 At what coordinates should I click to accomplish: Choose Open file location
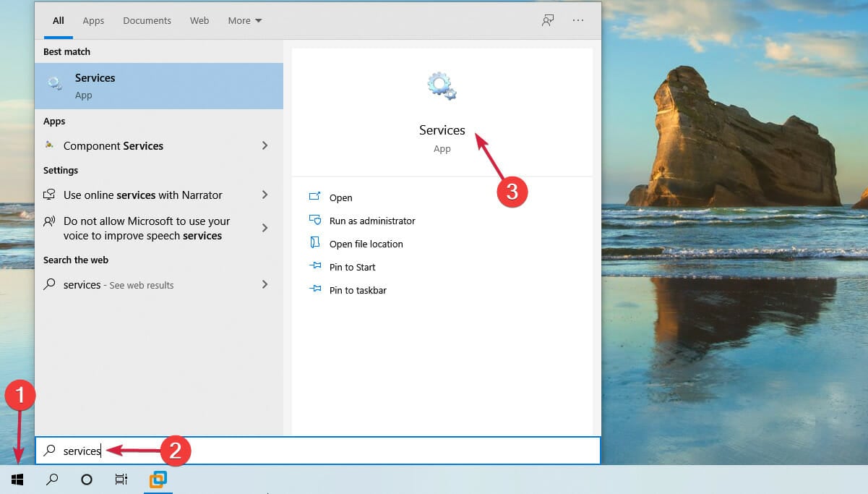point(366,244)
